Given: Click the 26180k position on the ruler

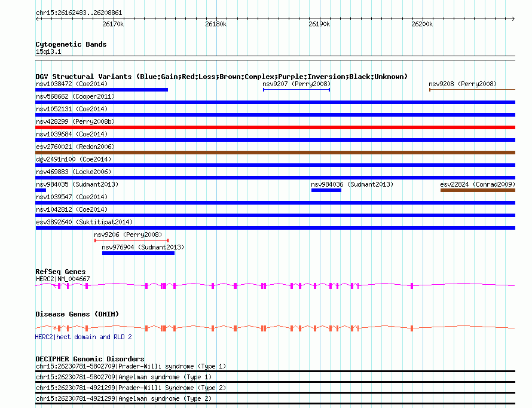Looking at the screenshot, I should coord(216,24).
